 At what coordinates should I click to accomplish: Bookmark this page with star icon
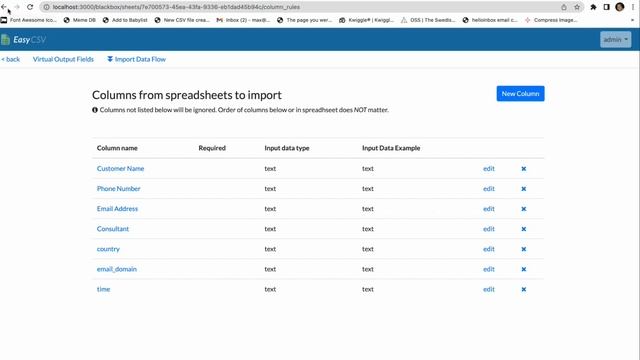pos(577,7)
